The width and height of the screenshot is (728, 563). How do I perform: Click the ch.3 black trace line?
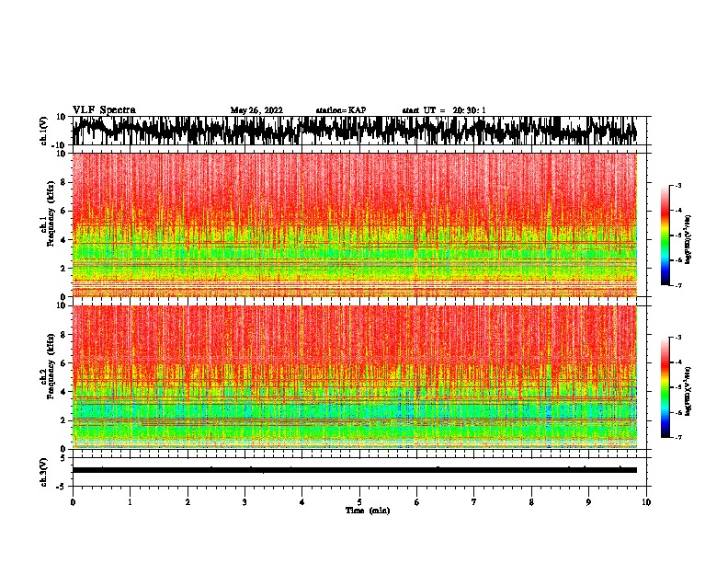point(355,470)
